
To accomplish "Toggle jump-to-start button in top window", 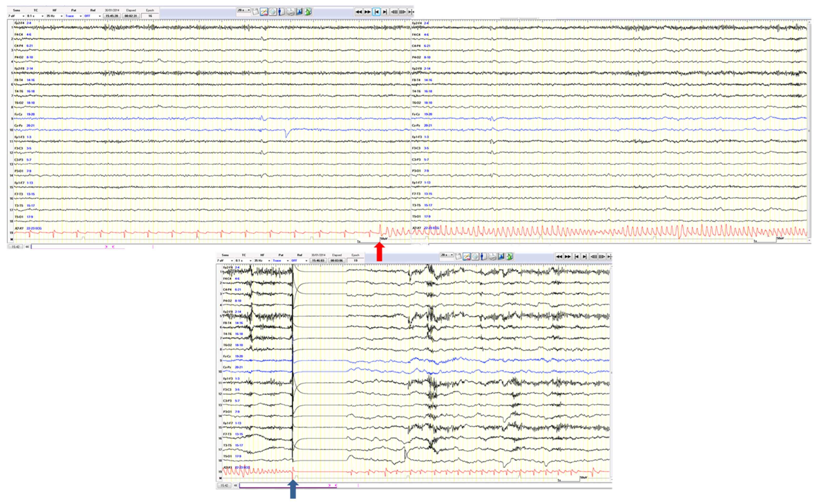I will tap(376, 12).
